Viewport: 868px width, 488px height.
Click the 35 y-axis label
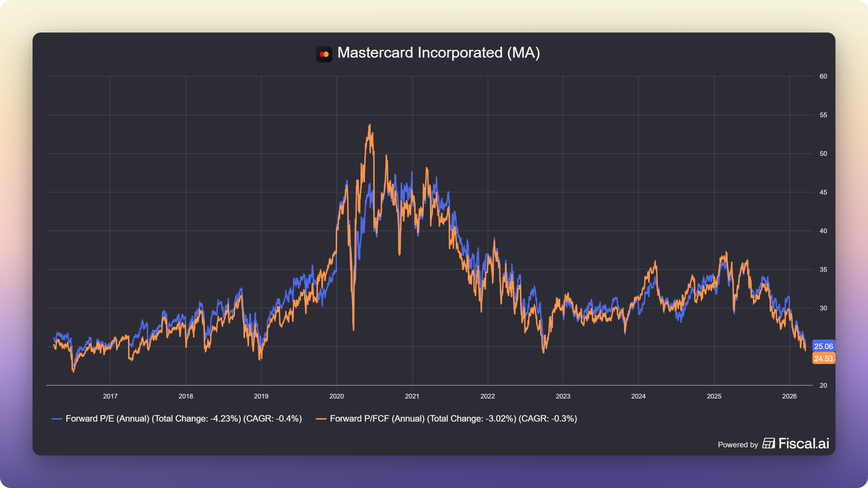point(823,269)
